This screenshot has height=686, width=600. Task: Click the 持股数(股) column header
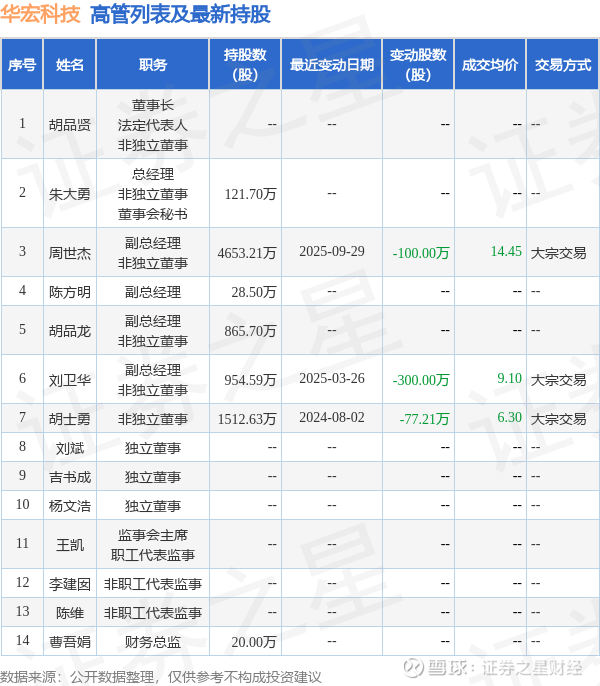tap(245, 65)
